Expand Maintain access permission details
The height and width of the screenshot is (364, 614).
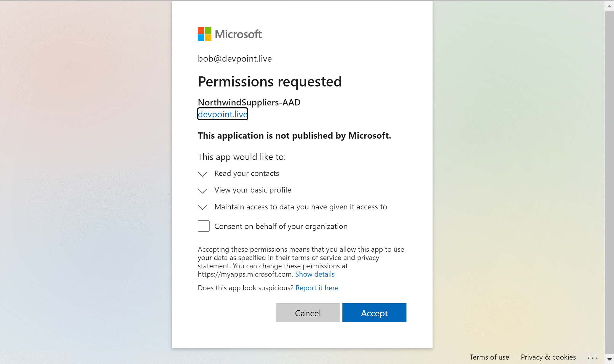tap(202, 207)
